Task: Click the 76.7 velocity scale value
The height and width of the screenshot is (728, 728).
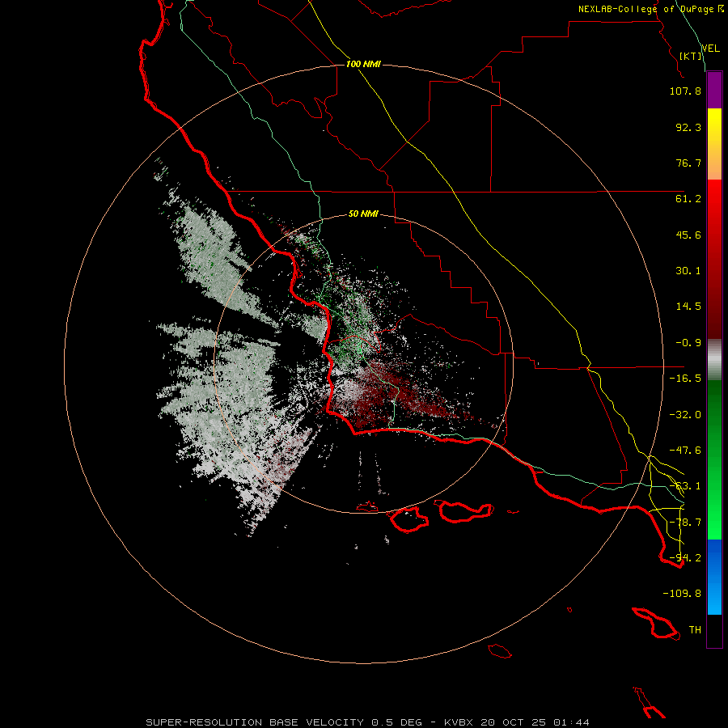Action: [x=688, y=163]
